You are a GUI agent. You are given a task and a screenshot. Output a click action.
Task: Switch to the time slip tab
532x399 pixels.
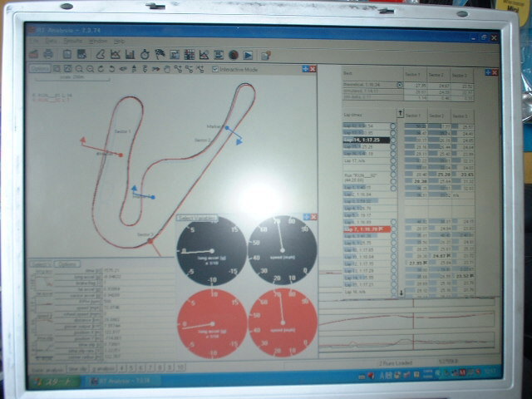77,369
